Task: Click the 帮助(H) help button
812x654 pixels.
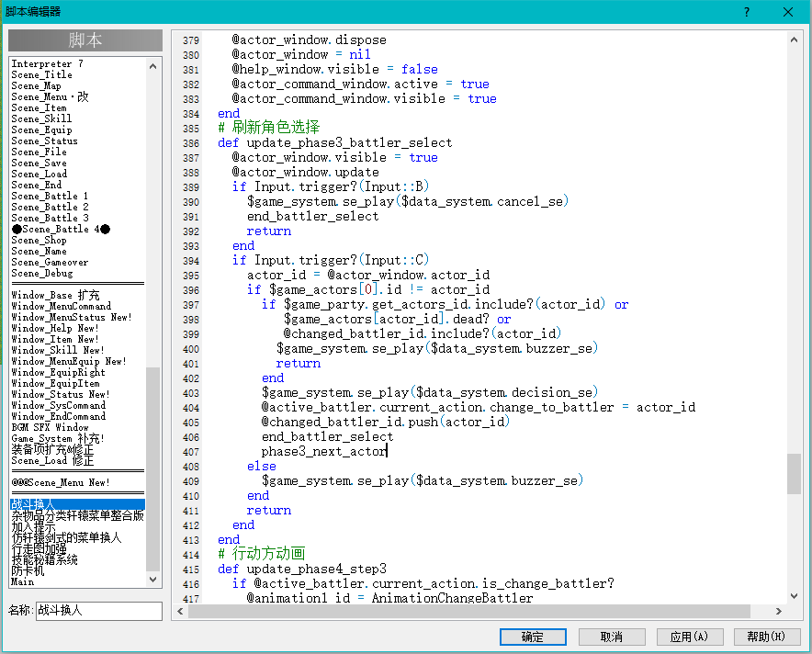Action: point(767,637)
